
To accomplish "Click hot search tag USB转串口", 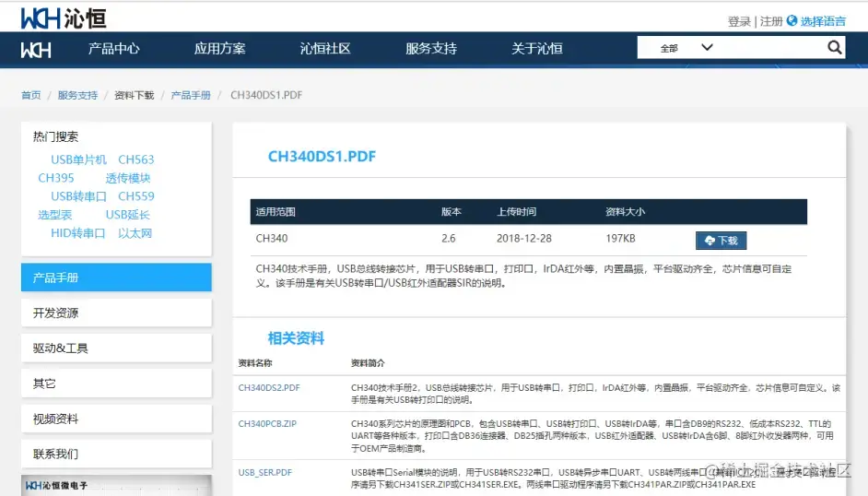I will pos(78,196).
